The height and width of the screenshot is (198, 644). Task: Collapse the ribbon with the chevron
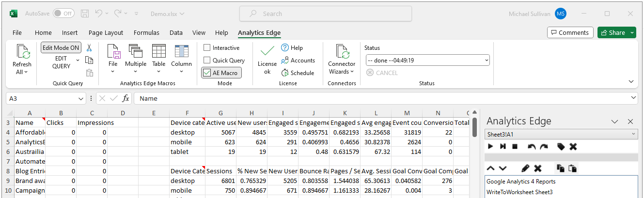click(631, 81)
